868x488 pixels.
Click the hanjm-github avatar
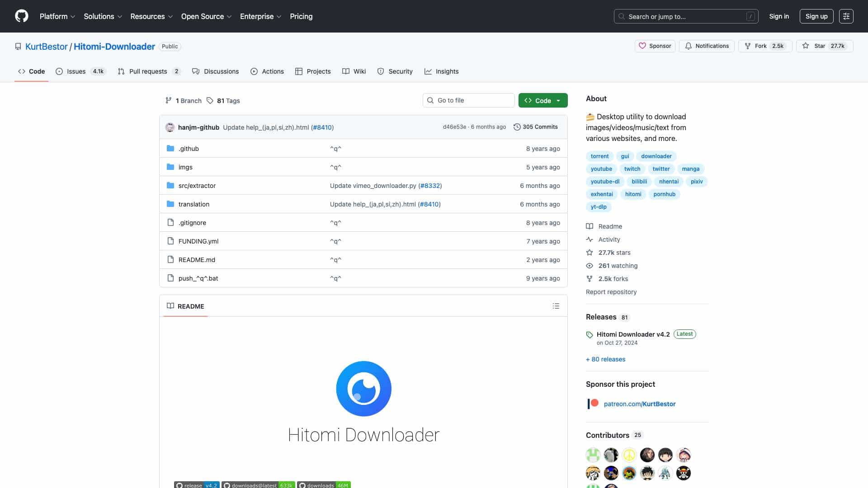(x=170, y=127)
